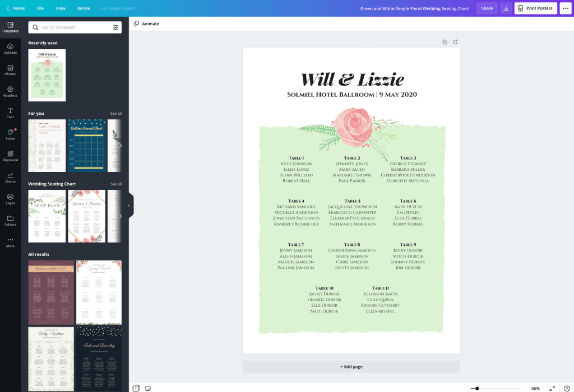Open the File menu
The height and width of the screenshot is (392, 574).
tap(40, 8)
